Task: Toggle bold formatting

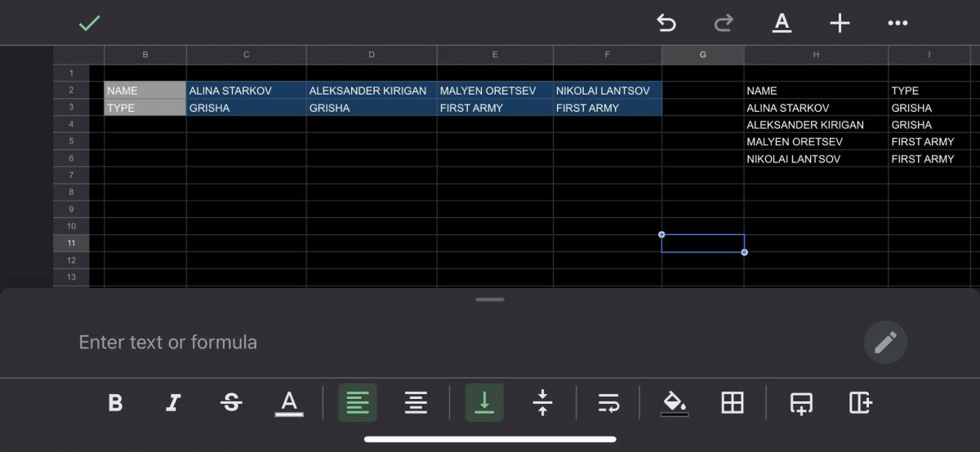Action: [x=116, y=402]
